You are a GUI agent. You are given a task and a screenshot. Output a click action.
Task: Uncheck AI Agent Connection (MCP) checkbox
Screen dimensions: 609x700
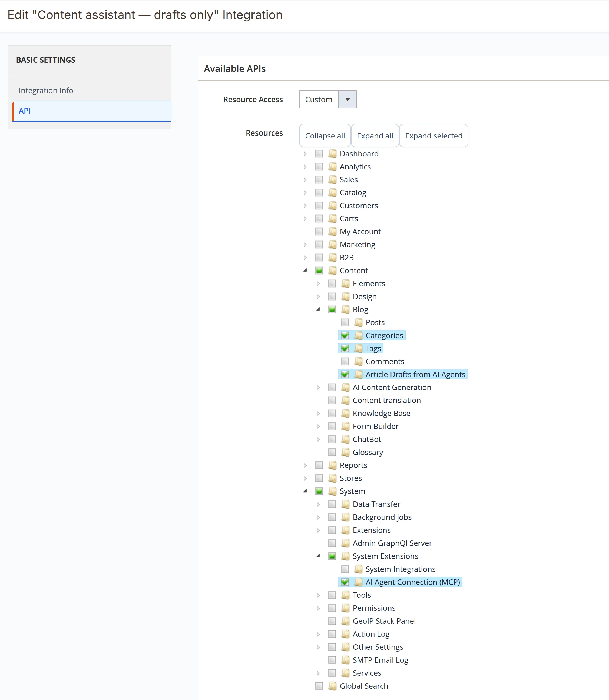click(x=345, y=582)
